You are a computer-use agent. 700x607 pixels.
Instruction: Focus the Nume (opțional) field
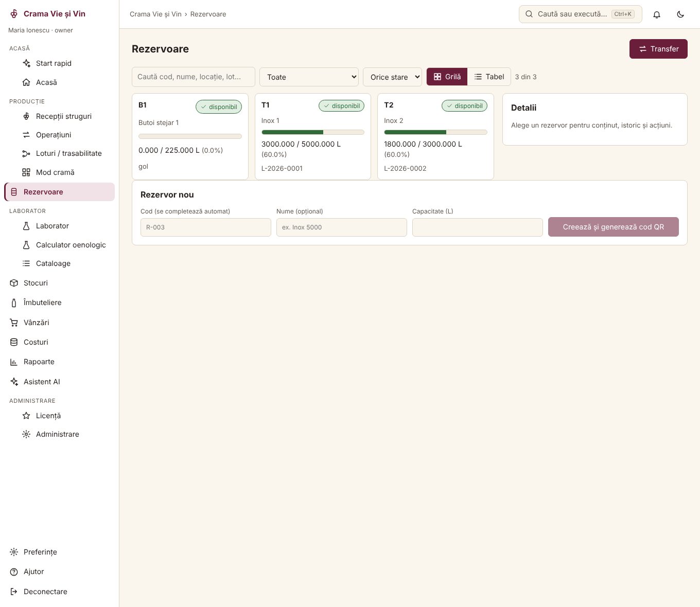(x=342, y=227)
